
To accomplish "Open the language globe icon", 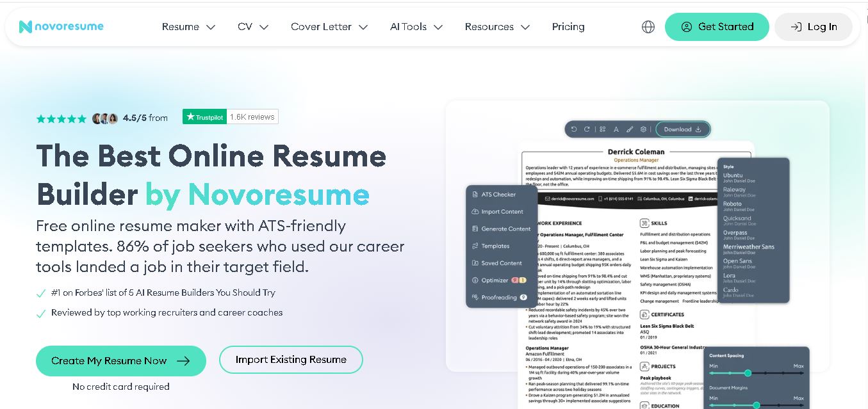I will coord(648,27).
